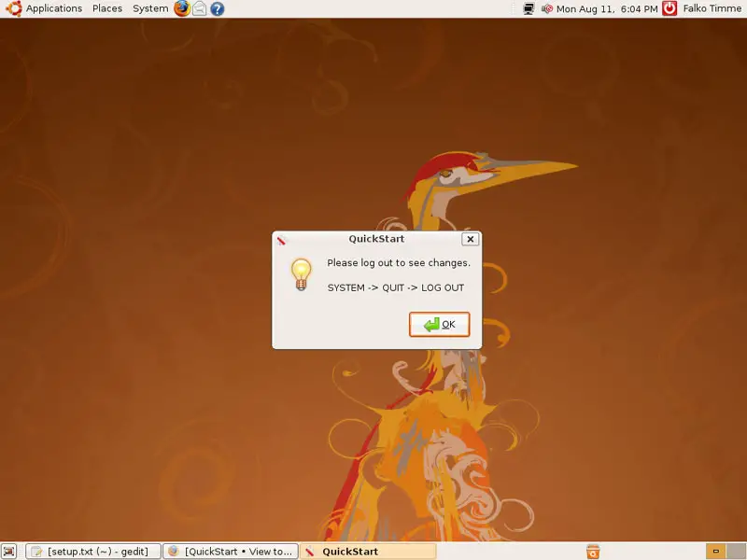
Task: Click the Show Desktop icon
Action: (9, 552)
